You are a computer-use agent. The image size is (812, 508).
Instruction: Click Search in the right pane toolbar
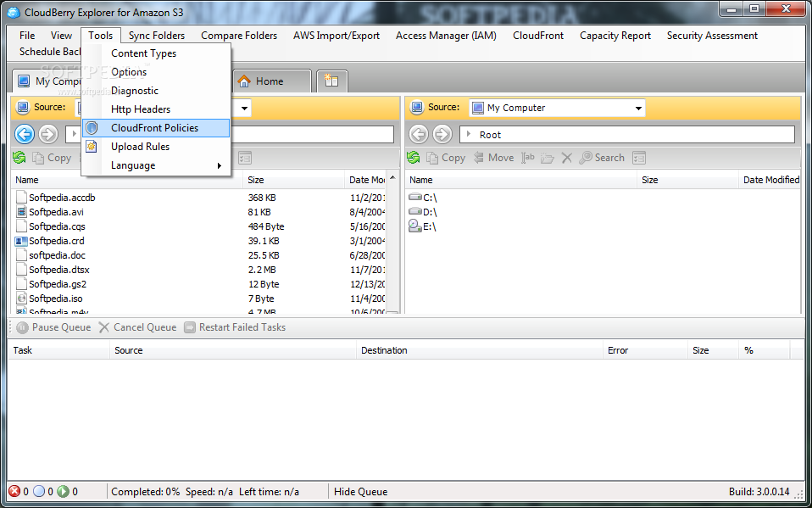(x=602, y=158)
